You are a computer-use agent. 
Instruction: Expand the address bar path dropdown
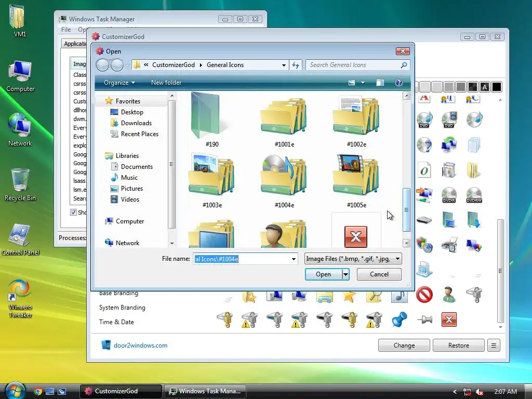pos(284,65)
